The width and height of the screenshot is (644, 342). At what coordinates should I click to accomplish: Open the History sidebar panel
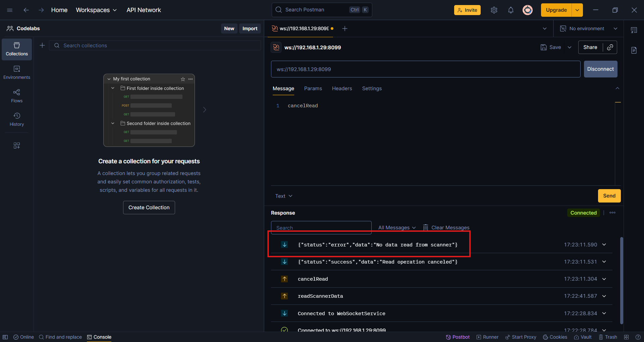click(x=17, y=119)
